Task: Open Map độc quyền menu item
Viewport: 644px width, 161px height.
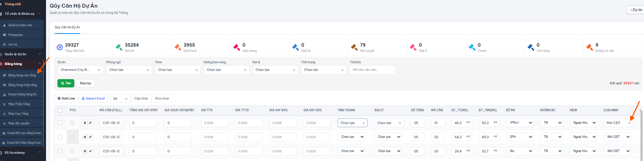Action: 22,123
